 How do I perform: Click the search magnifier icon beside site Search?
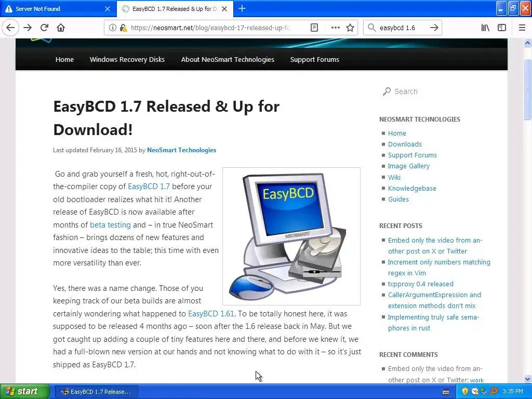(x=387, y=91)
